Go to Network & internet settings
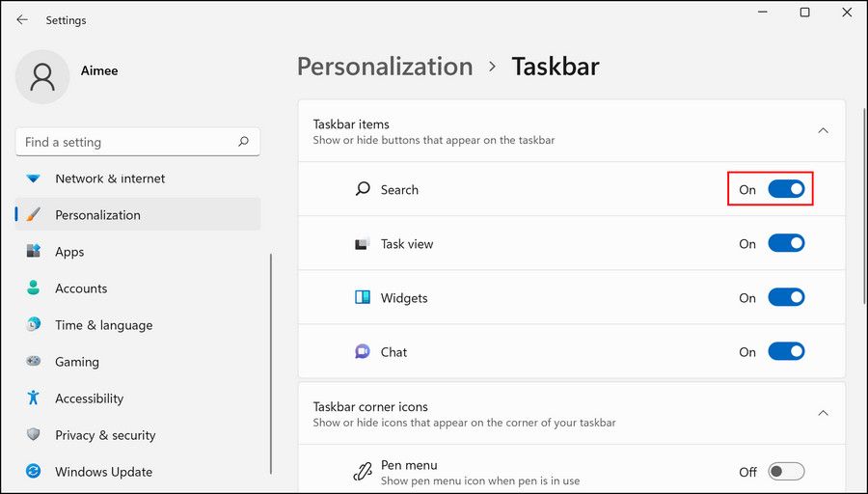The height and width of the screenshot is (494, 868). (110, 178)
